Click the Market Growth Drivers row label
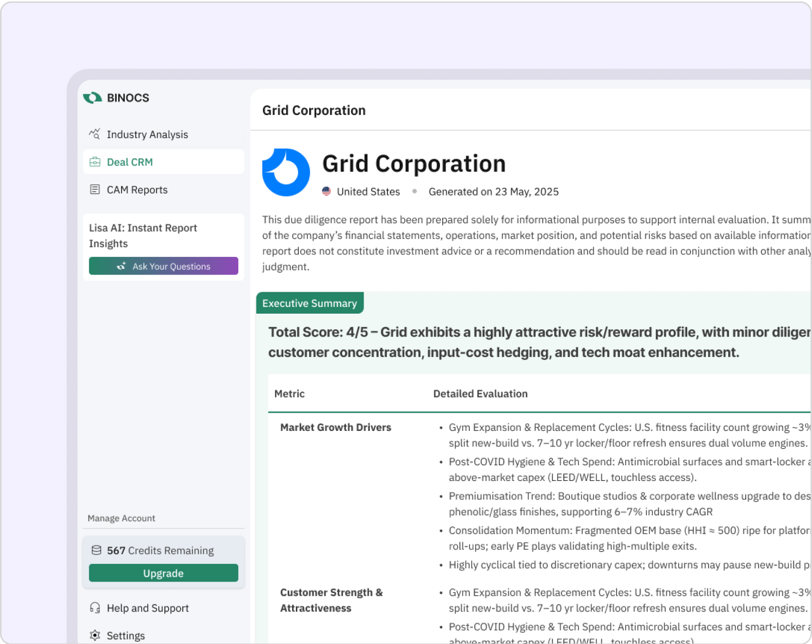The height and width of the screenshot is (644, 812). tap(335, 427)
